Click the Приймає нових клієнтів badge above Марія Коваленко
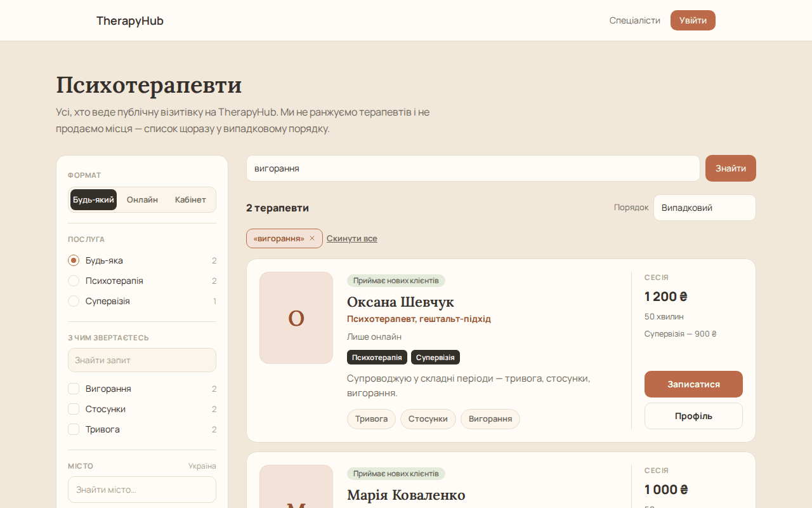Image resolution: width=812 pixels, height=508 pixels. pyautogui.click(x=396, y=474)
